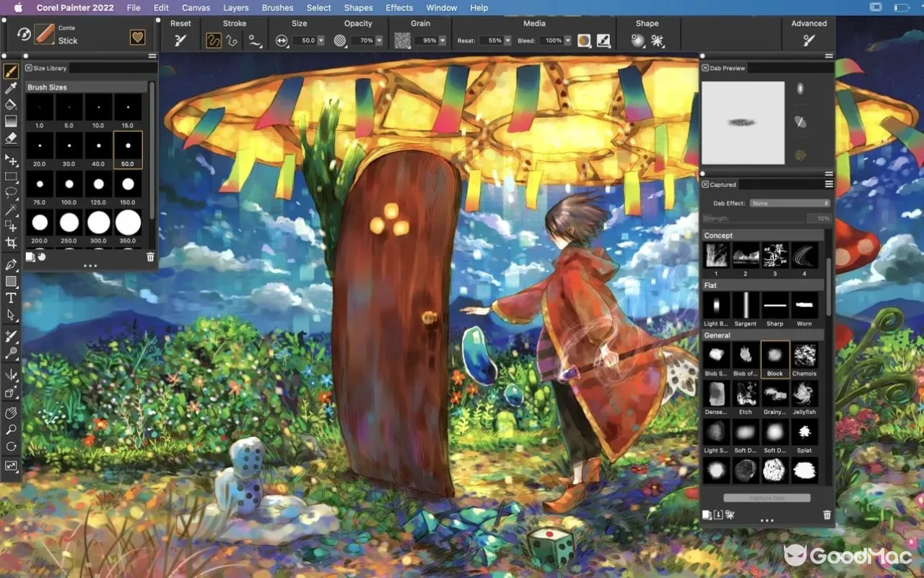Switch to Straight Line Strokes mode
Screen dimensions: 924x578
(232, 40)
